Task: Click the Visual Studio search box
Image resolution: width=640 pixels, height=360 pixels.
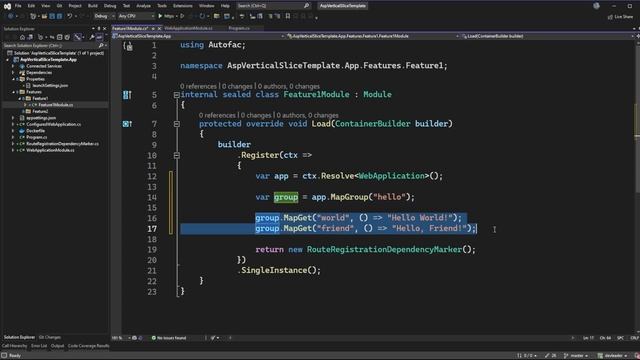Action: coord(273,6)
